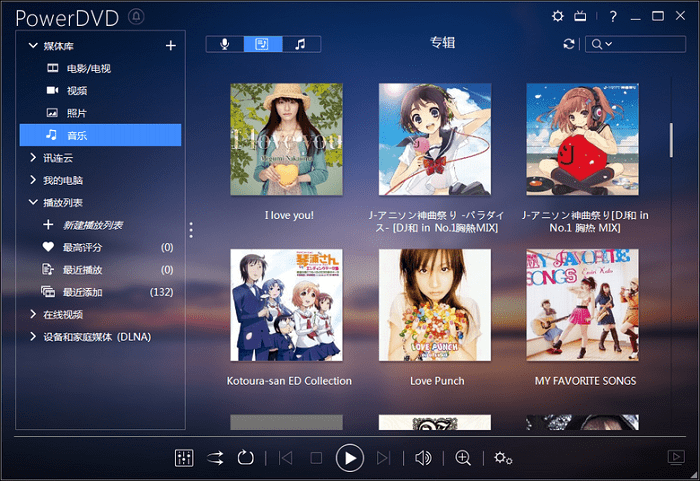Screen dimensions: 700x481
Task: Toggle repeat playback
Action: 246,458
